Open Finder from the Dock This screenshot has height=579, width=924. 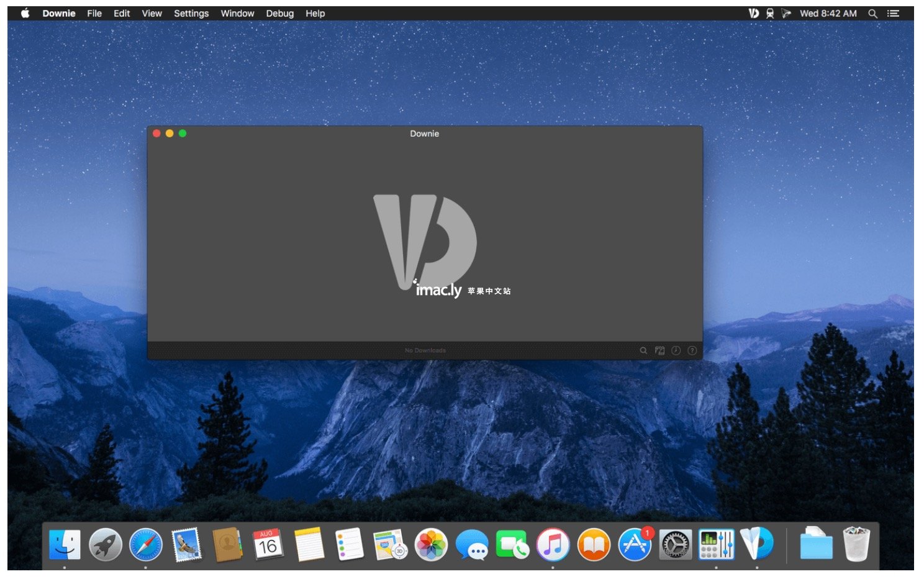coord(65,545)
